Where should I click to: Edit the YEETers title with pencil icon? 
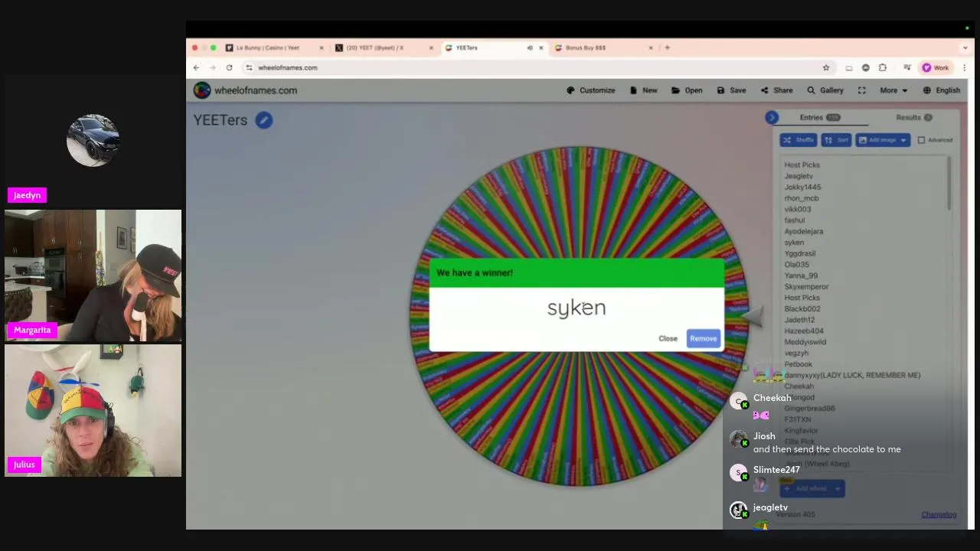263,120
